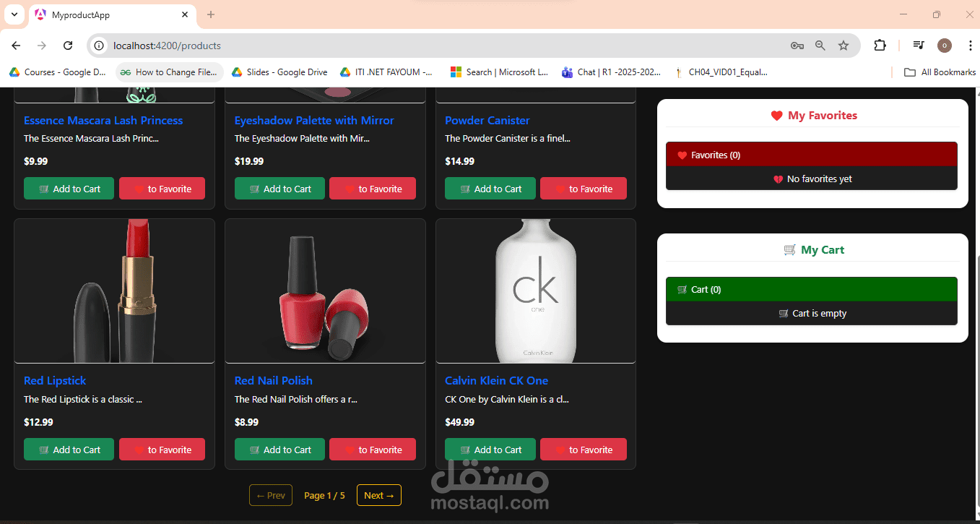Add Essence Mascara to favorites
The height and width of the screenshot is (524, 980).
pos(162,189)
